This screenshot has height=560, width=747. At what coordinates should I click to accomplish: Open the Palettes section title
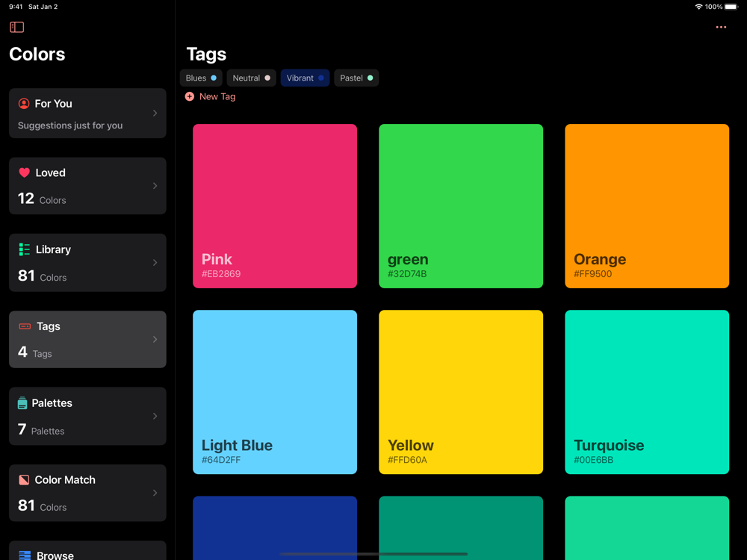[52, 403]
